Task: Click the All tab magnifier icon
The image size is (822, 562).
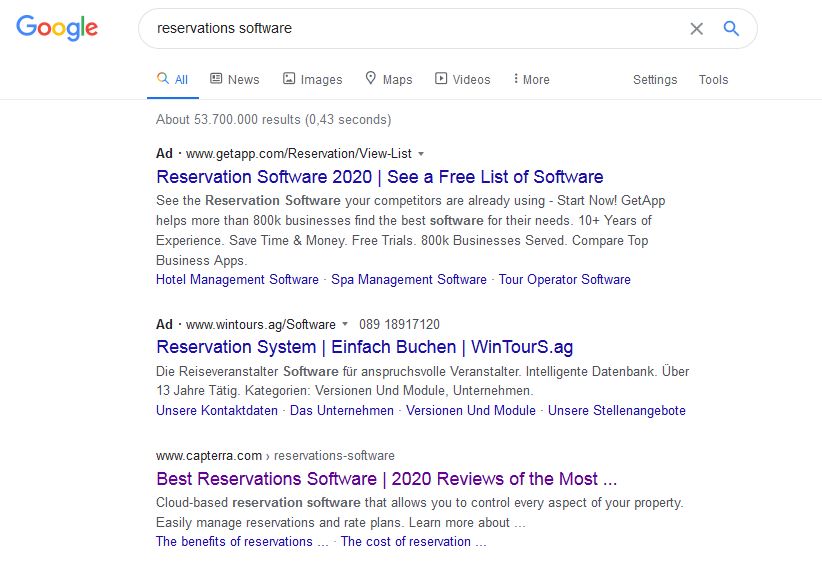Action: 163,79
